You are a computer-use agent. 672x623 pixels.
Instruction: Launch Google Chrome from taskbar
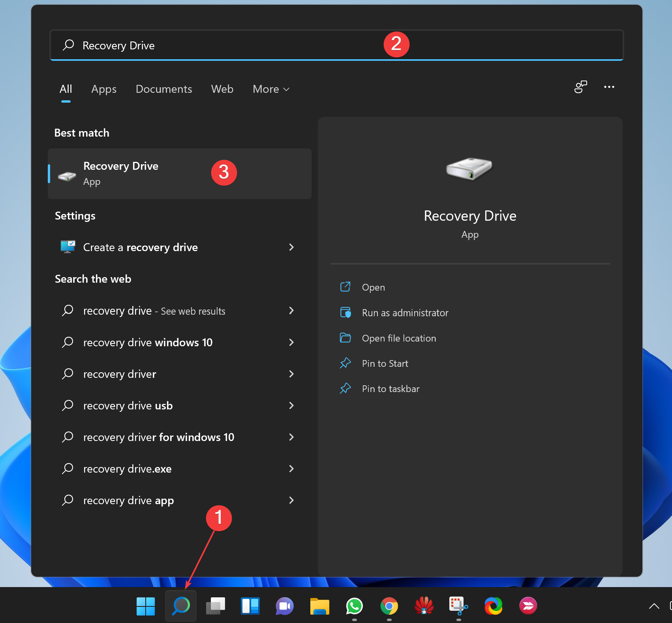pyautogui.click(x=389, y=606)
